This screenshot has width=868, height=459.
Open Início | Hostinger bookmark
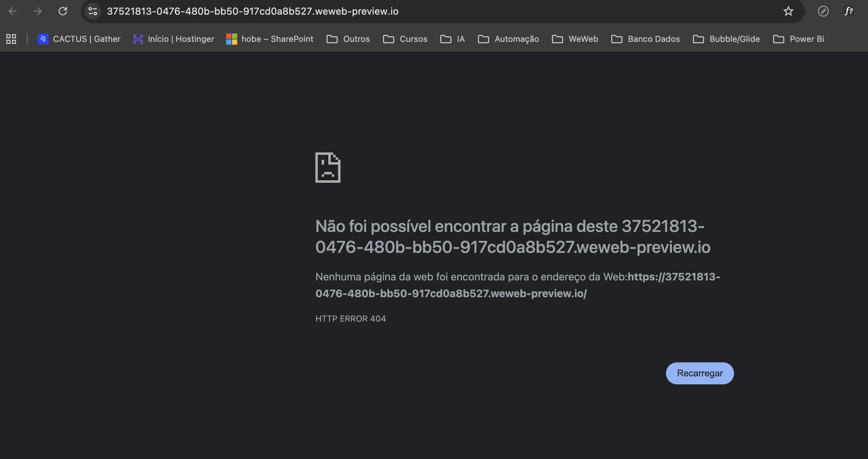click(174, 39)
